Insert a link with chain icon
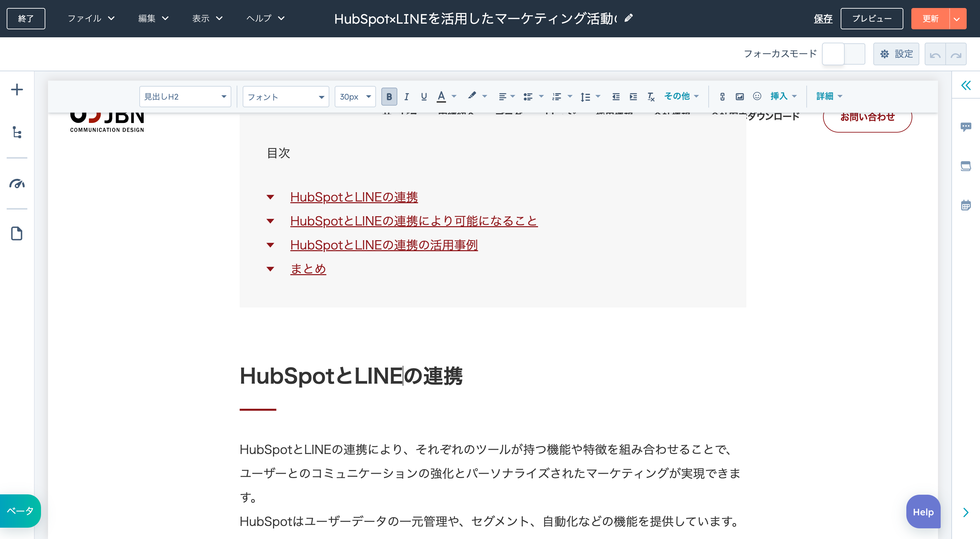Image resolution: width=980 pixels, height=539 pixels. coord(722,97)
